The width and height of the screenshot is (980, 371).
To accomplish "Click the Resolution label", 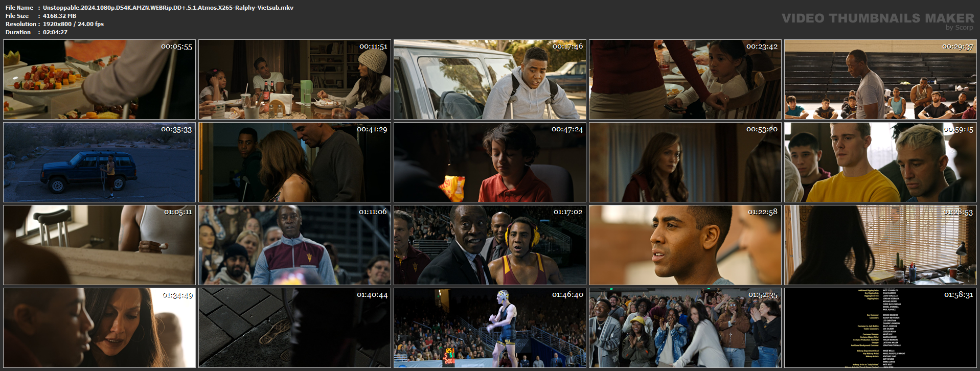I will (x=21, y=24).
